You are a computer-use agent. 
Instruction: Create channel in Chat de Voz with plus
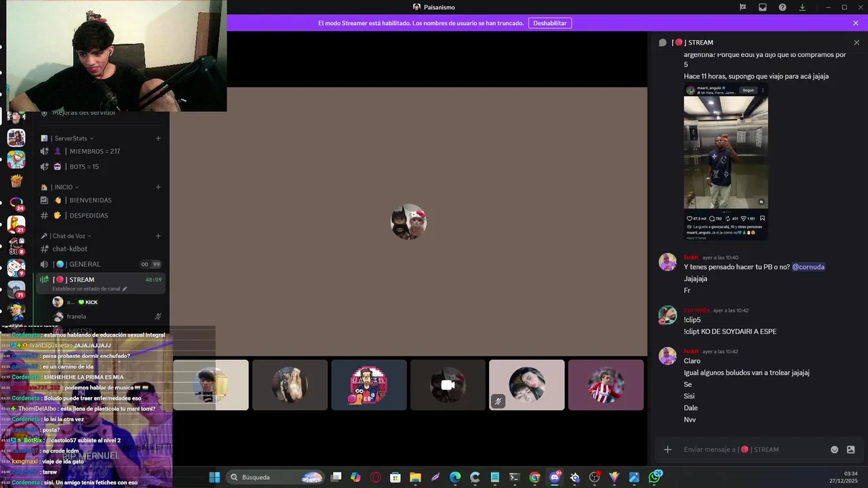point(158,236)
